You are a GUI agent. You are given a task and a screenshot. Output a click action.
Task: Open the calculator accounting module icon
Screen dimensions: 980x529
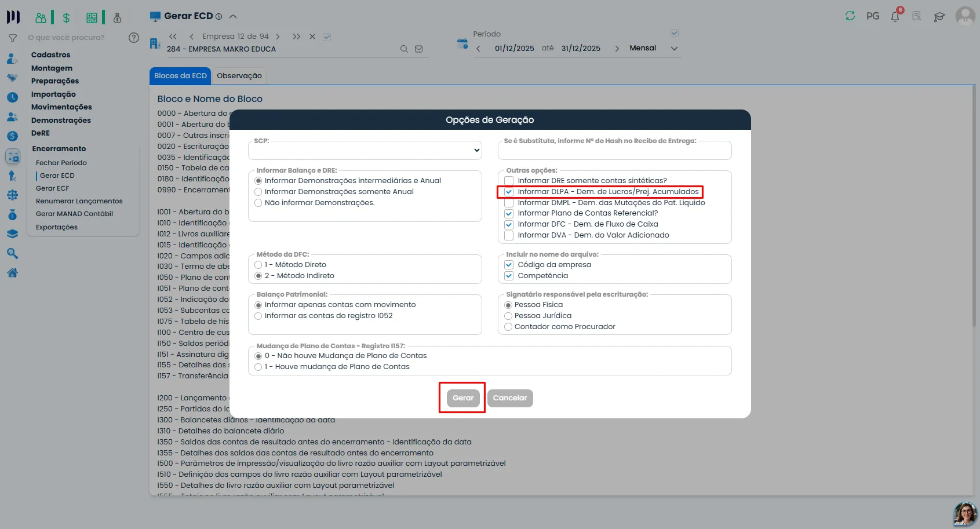[x=92, y=18]
